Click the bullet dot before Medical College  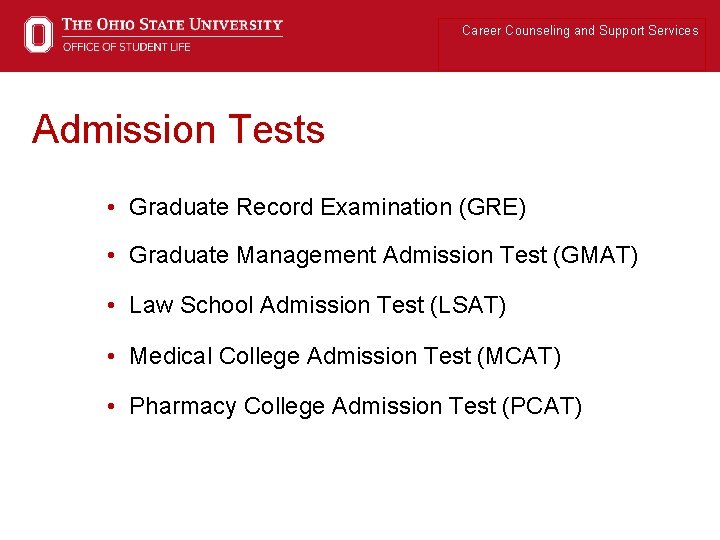click(x=116, y=356)
